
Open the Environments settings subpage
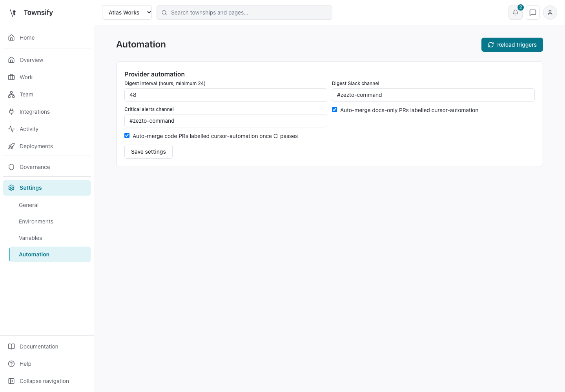[x=50, y=221]
